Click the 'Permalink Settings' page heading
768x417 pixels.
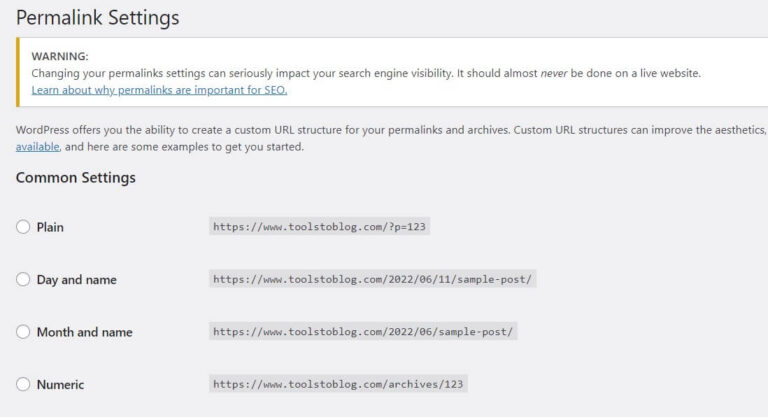click(97, 18)
